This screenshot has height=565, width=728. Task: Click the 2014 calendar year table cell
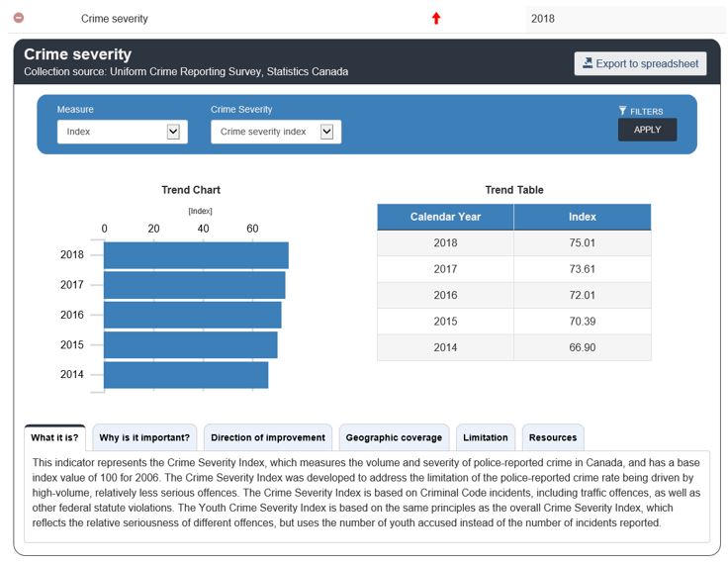445,347
